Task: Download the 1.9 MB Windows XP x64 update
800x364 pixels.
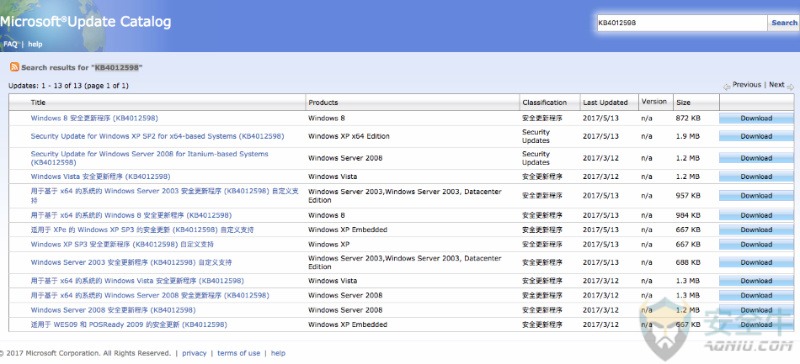Action: pyautogui.click(x=756, y=136)
